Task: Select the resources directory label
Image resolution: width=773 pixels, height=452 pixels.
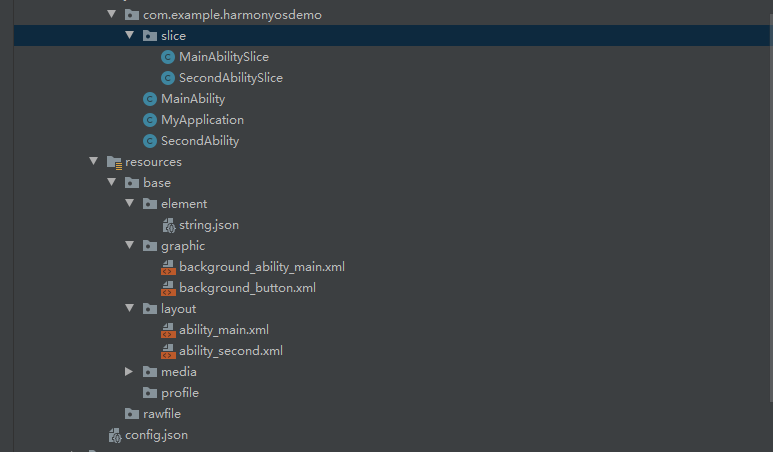Action: click(x=153, y=162)
